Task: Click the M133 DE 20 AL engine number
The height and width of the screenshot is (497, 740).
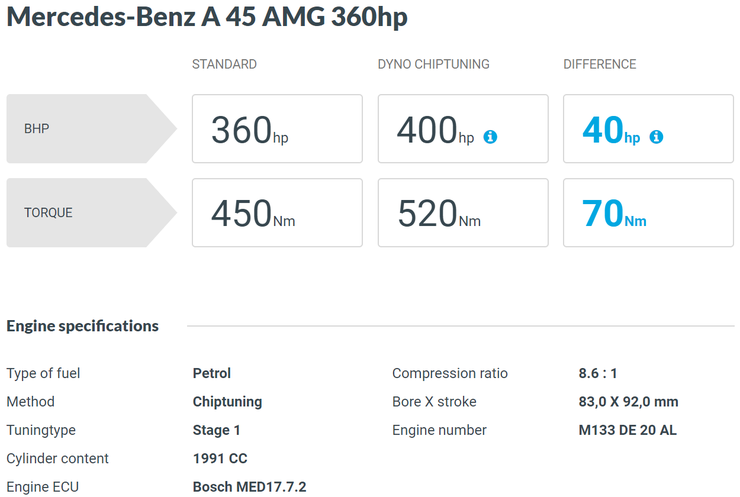Action: [x=628, y=430]
